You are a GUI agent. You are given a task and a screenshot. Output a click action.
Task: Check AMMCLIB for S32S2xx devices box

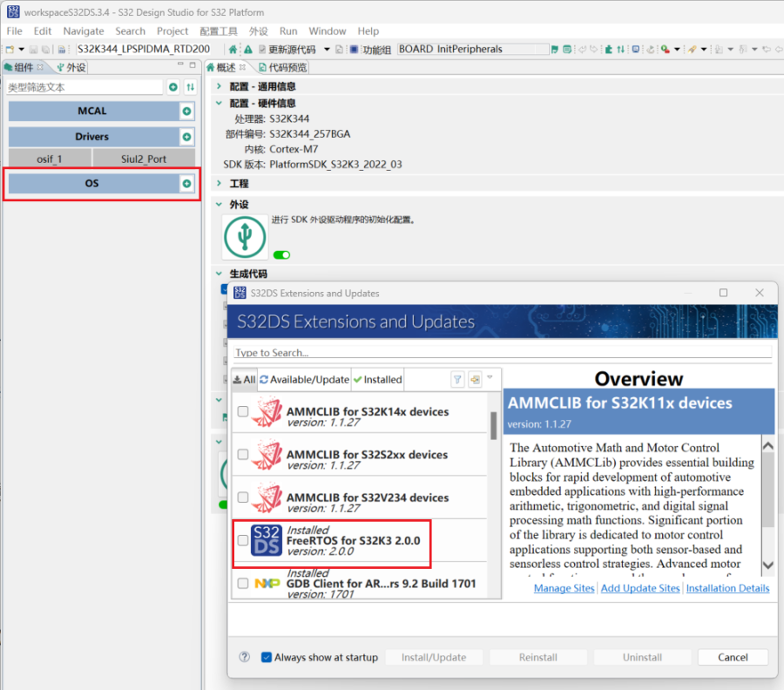(243, 455)
